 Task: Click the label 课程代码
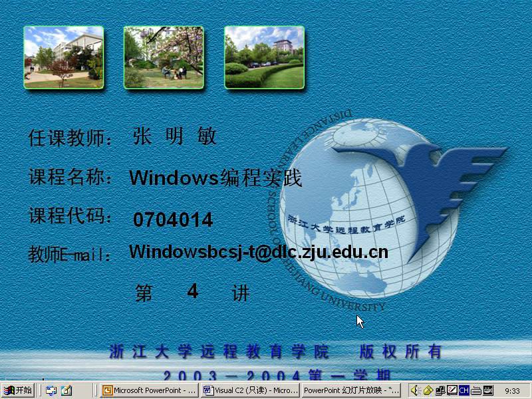pyautogui.click(x=70, y=215)
